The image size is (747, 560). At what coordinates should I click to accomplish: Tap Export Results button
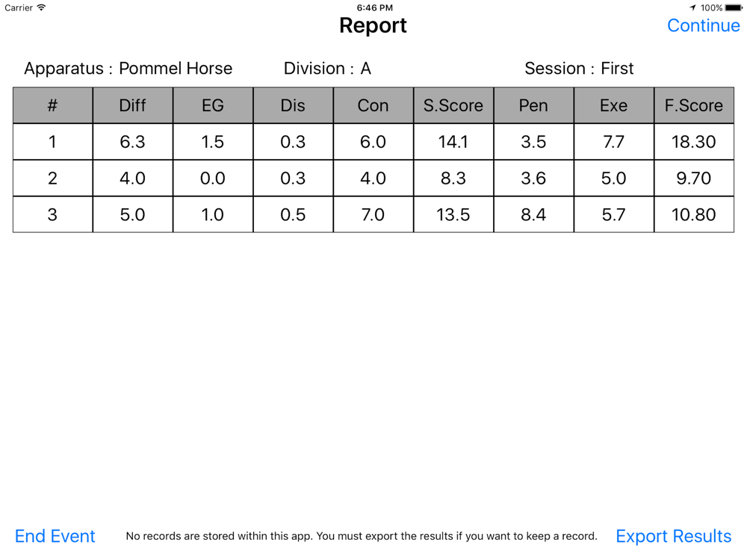click(x=673, y=536)
